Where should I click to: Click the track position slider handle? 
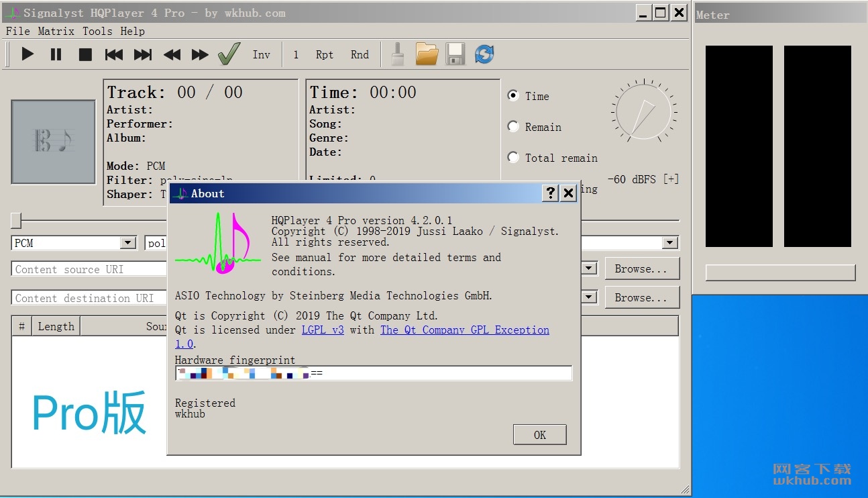(x=16, y=220)
